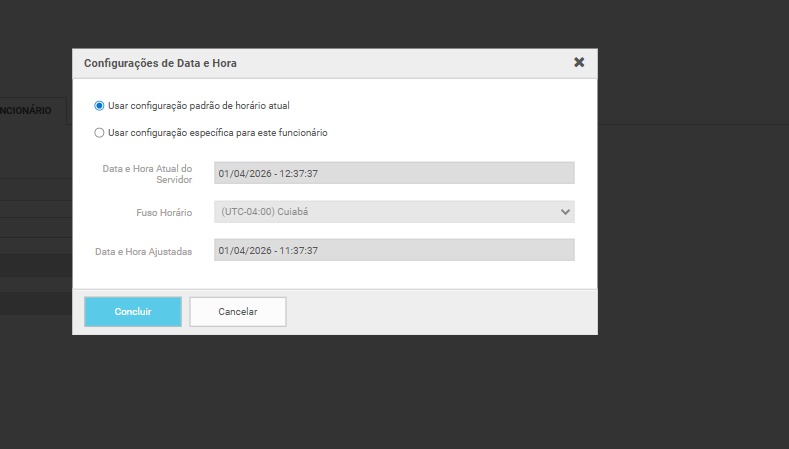This screenshot has width=789, height=449.
Task: Click 'Usar configuração específica para este funcionário' text
Action: (217, 132)
